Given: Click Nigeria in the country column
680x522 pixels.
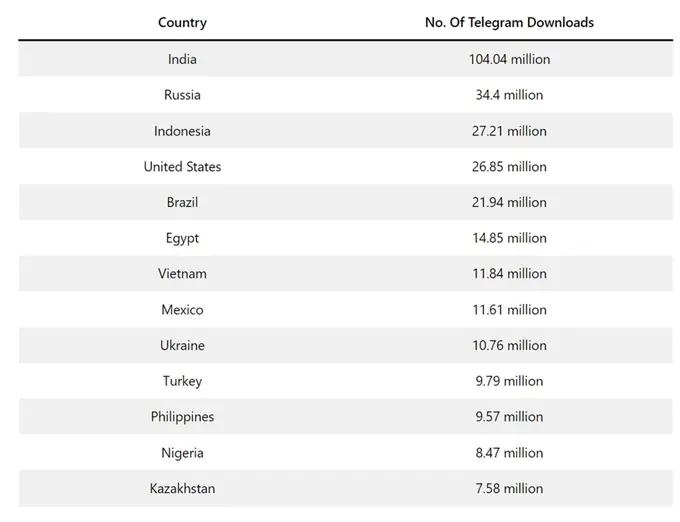Looking at the screenshot, I should (x=182, y=453).
